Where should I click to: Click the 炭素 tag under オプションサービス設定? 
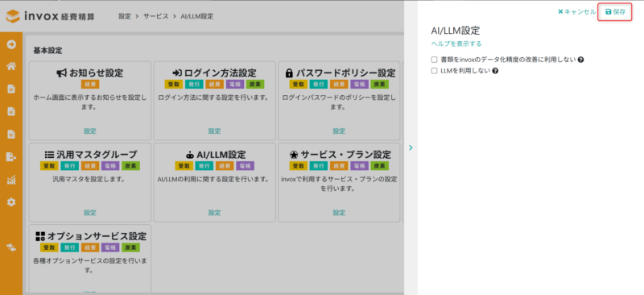coord(131,247)
